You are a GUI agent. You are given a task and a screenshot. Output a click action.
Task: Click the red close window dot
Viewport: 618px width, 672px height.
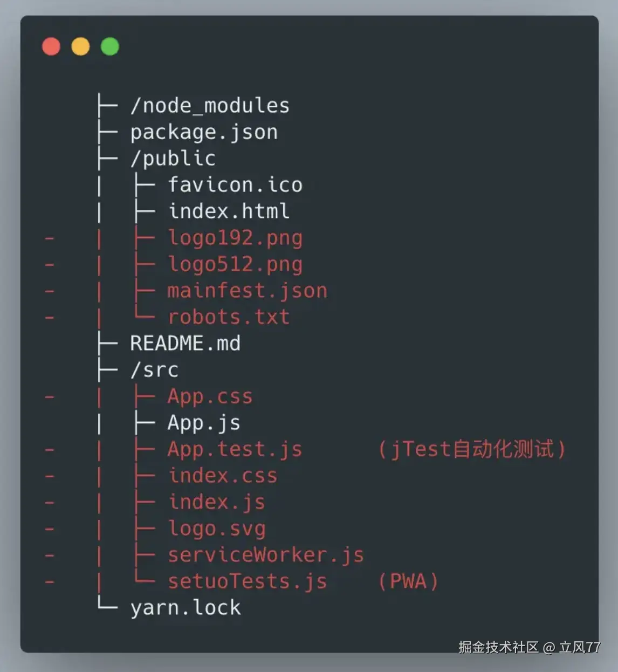51,46
